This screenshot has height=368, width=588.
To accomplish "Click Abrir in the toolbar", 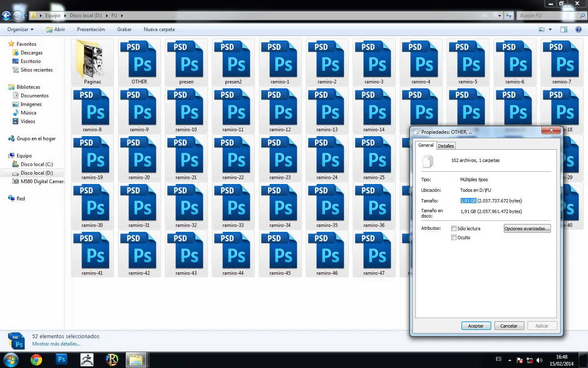I will [x=56, y=29].
